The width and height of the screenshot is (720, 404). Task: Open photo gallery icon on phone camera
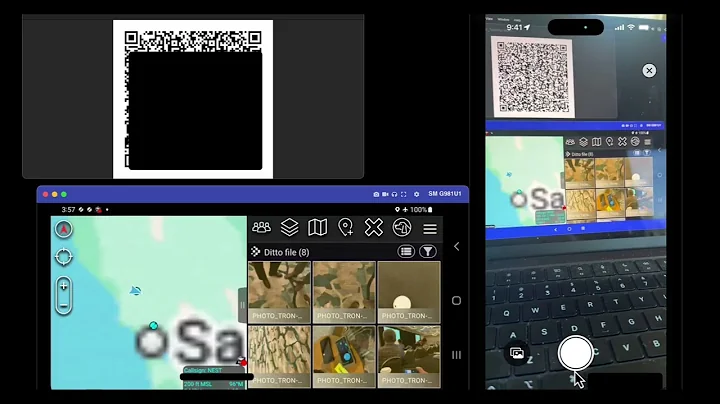click(x=517, y=353)
